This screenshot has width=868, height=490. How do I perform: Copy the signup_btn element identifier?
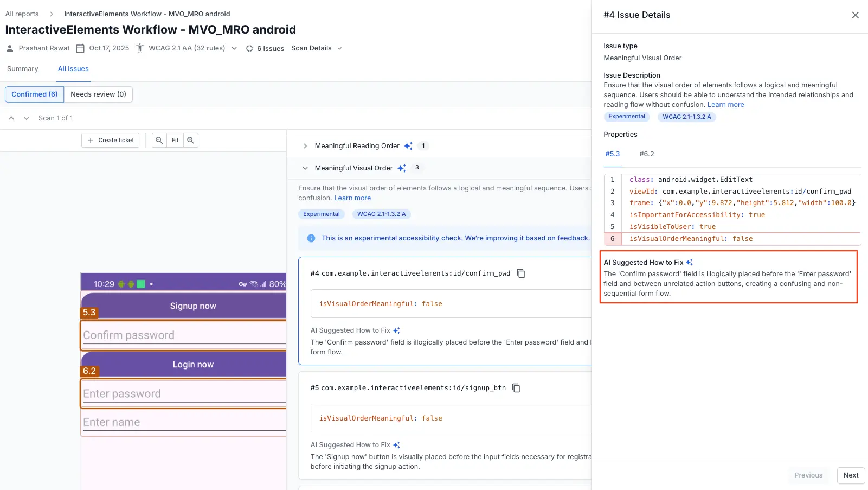click(x=515, y=388)
